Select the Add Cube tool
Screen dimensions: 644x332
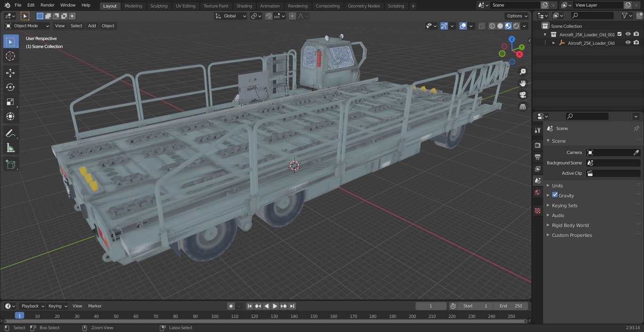[x=10, y=165]
